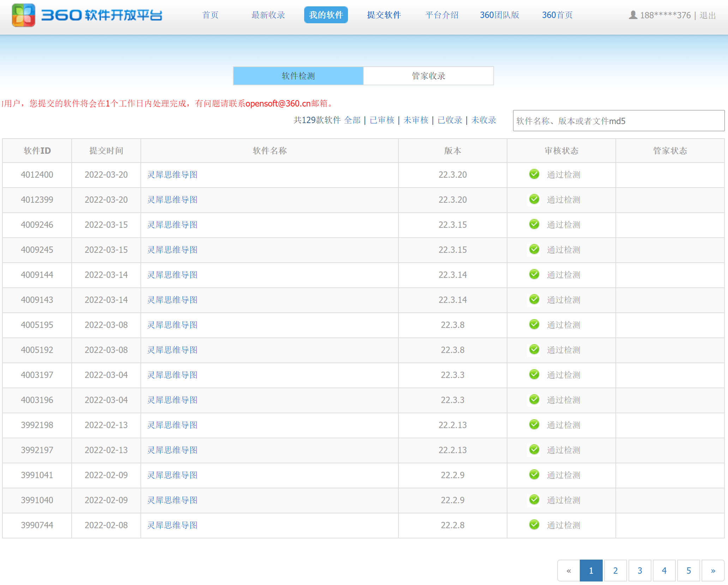The image size is (728, 585).
Task: Open the 平台介绍 nav item
Action: [442, 15]
